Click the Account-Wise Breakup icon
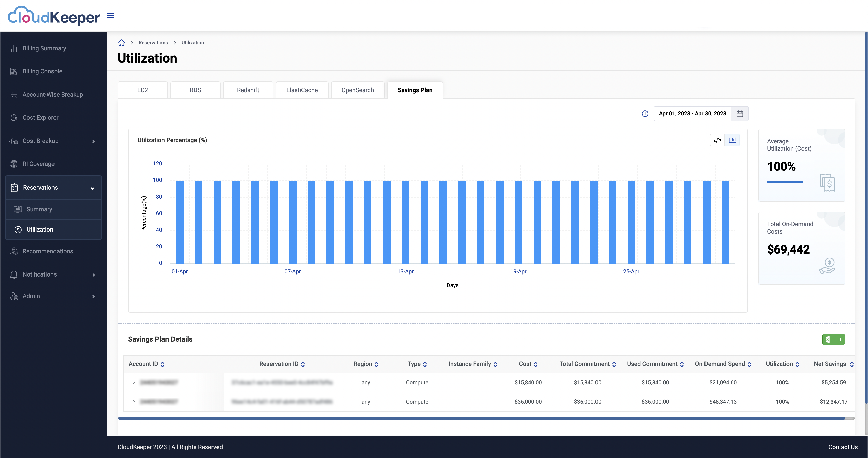Image resolution: width=868 pixels, height=458 pixels. (x=14, y=95)
